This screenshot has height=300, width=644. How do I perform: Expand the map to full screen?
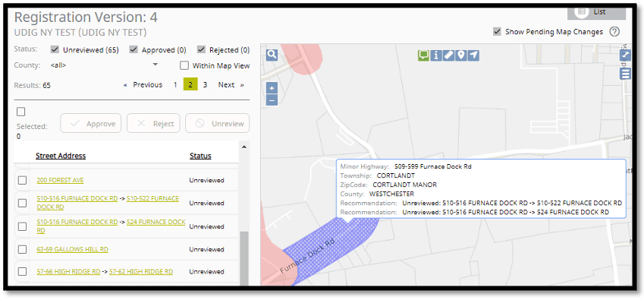[625, 55]
